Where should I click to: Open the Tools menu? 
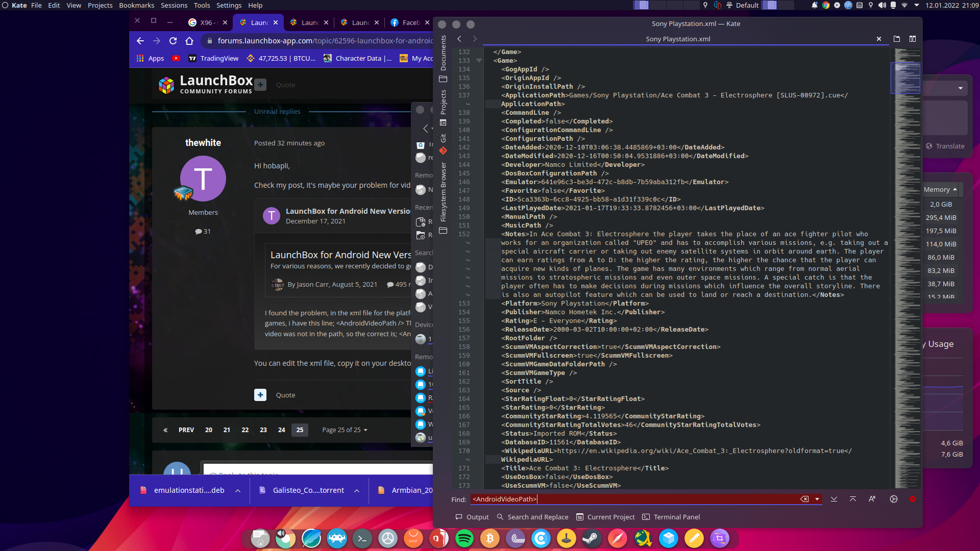(202, 5)
